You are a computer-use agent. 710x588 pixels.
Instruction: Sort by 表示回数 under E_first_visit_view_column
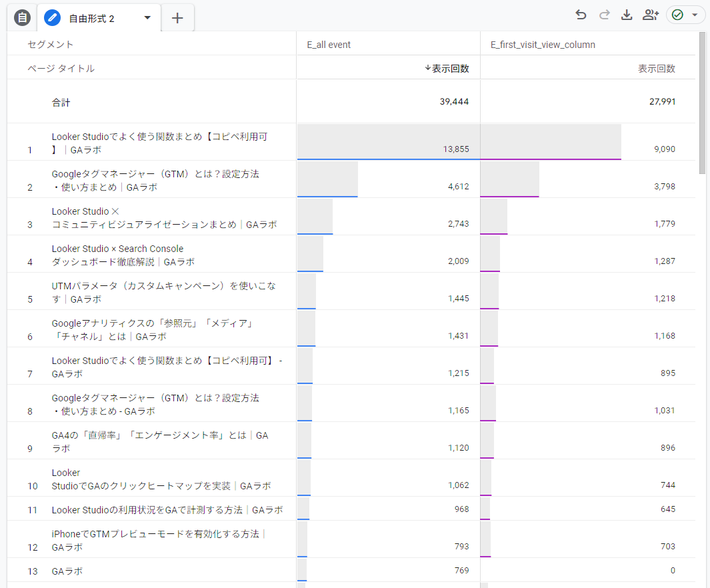657,69
